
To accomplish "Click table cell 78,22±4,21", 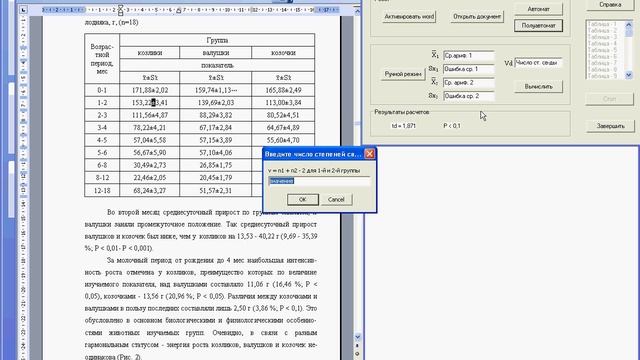I will coord(150,128).
